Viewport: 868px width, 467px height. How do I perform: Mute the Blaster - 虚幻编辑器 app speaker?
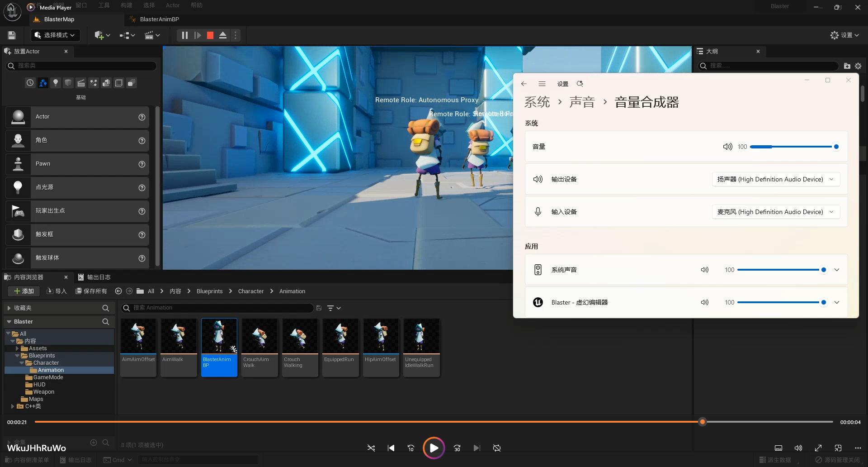point(705,302)
